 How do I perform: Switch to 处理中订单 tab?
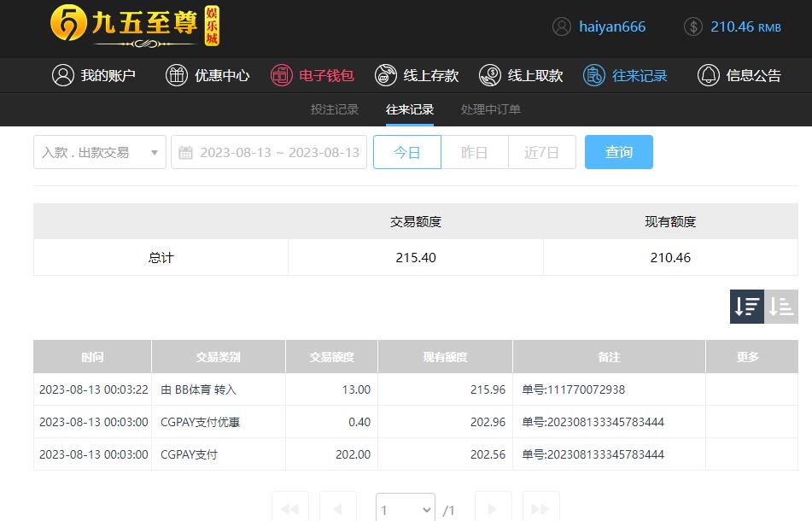tap(490, 109)
